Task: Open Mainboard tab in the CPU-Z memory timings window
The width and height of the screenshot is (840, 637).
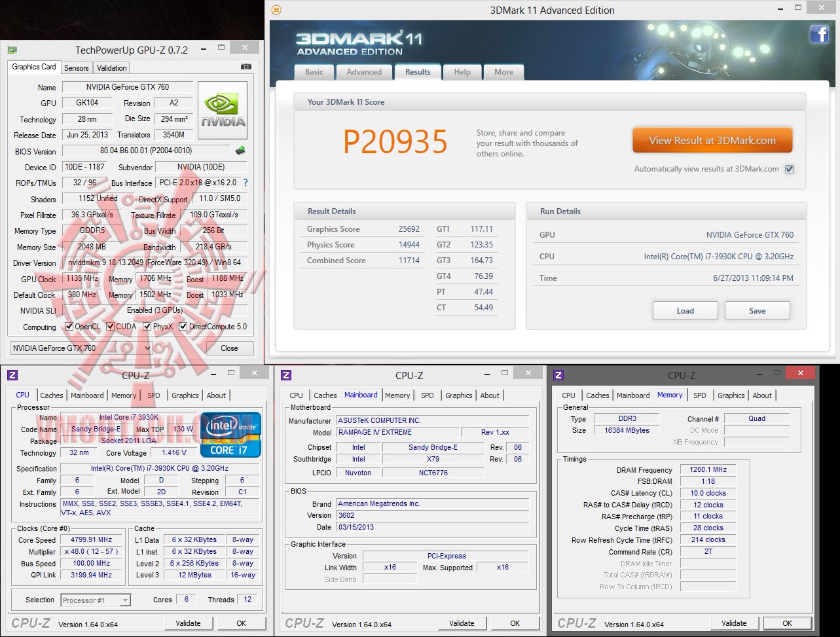Action: [633, 395]
